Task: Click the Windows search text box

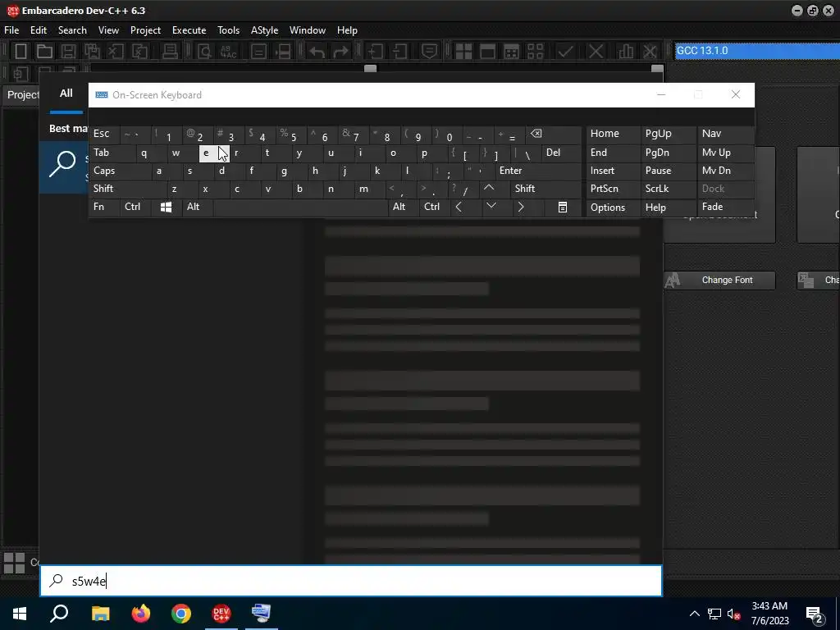Action: pos(351,581)
